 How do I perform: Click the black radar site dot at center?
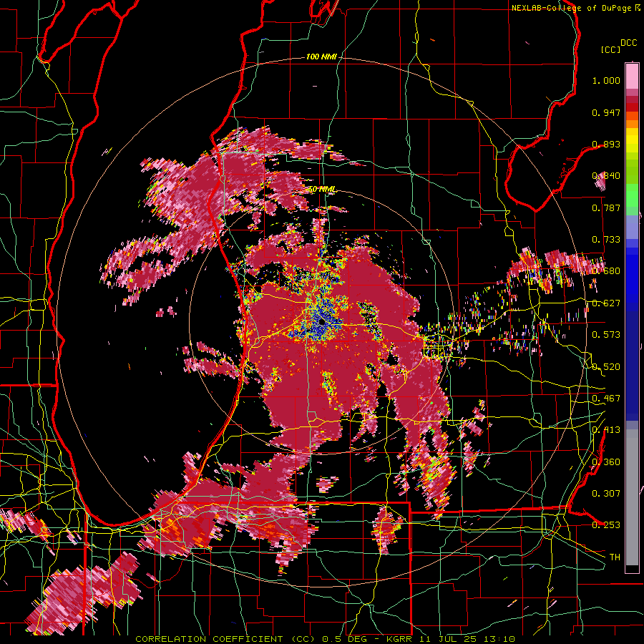(x=321, y=322)
